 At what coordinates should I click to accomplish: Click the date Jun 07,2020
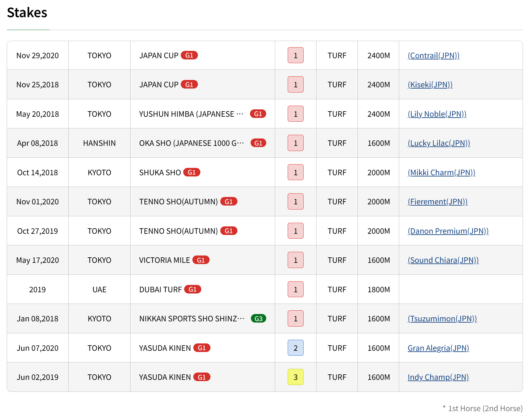37,348
